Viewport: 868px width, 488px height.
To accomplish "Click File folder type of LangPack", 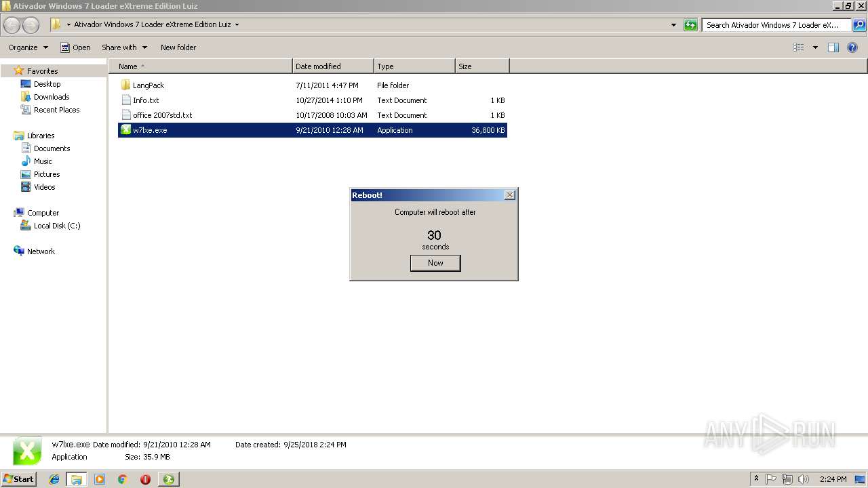I will [x=393, y=85].
